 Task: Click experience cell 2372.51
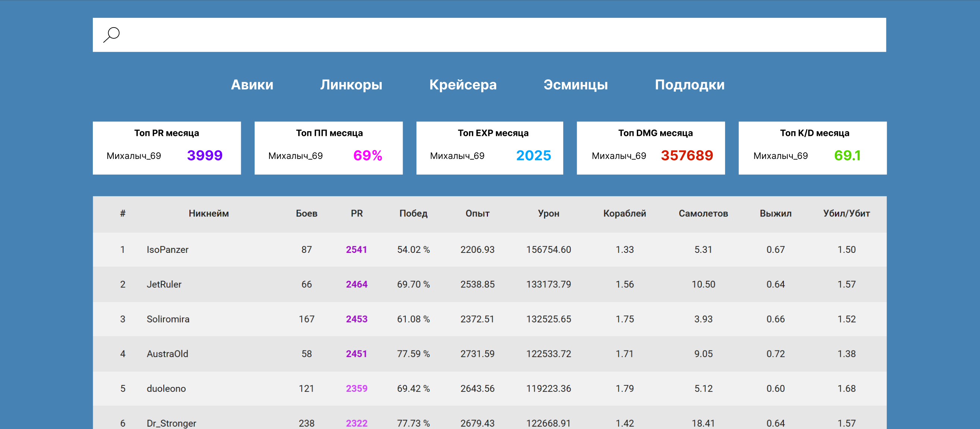(x=478, y=319)
